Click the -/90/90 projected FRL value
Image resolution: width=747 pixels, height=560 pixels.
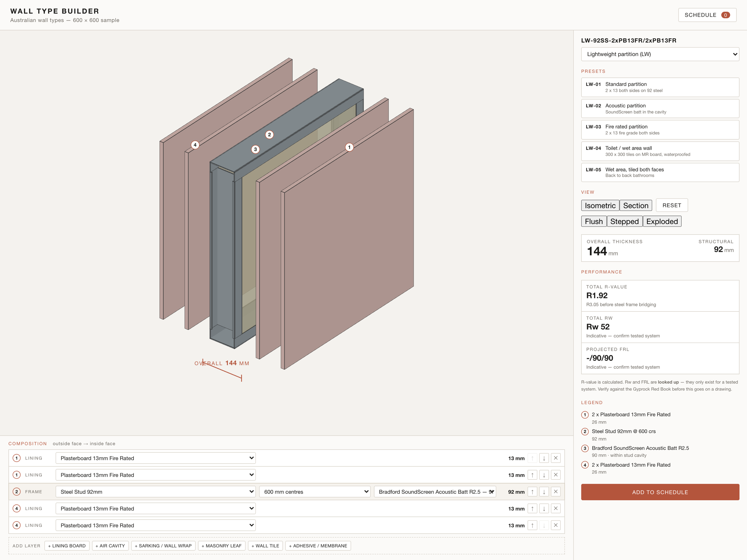pos(599,358)
